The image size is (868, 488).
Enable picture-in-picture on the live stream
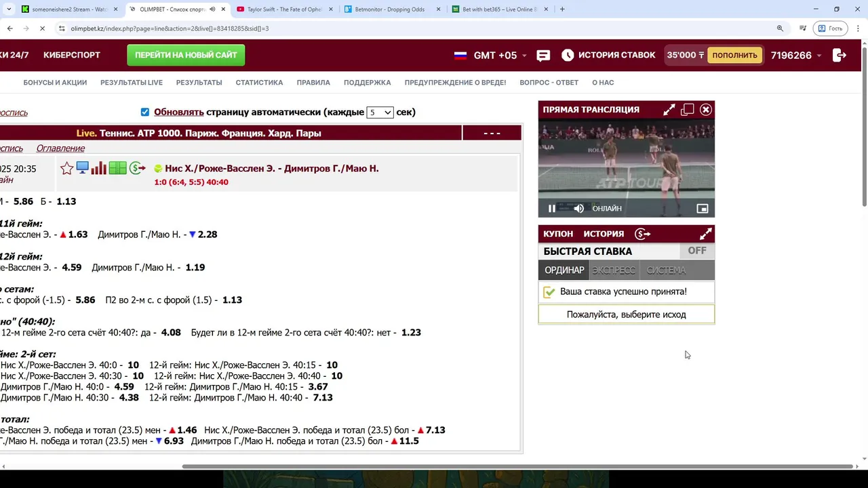pos(703,209)
